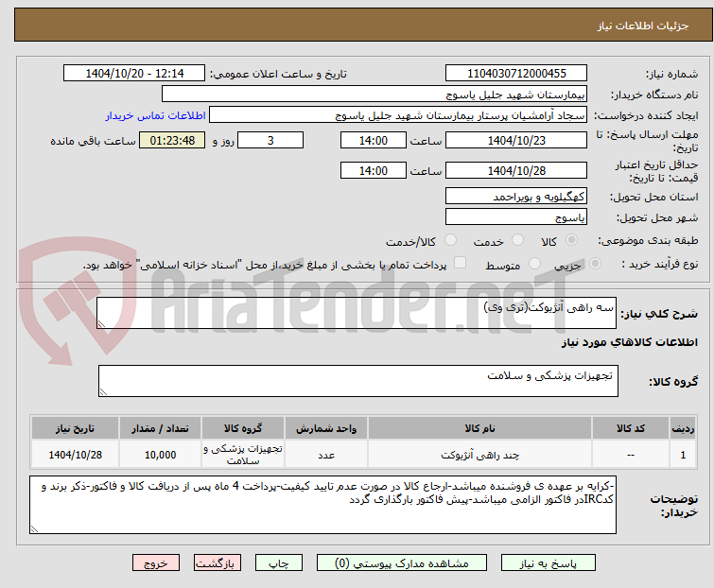Click the تجهیزات پزشکی و سلامت table cell
The width and height of the screenshot is (714, 588).
pos(243,455)
